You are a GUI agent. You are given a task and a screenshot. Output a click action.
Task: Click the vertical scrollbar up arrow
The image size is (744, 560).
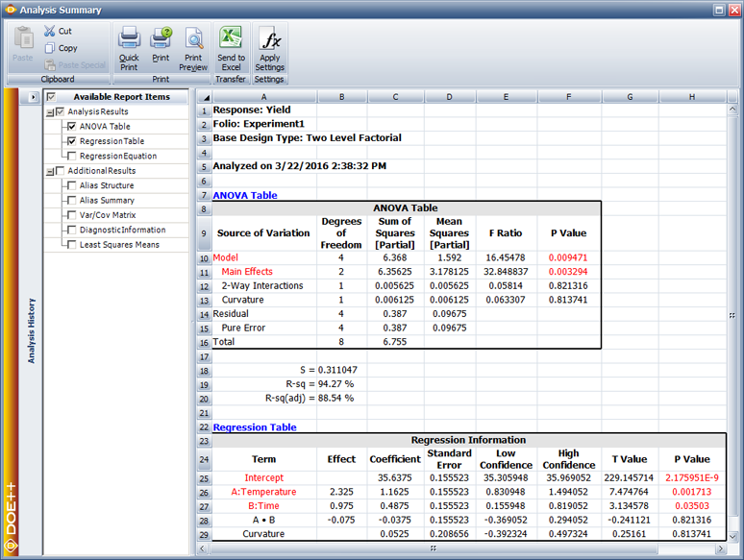(732, 110)
